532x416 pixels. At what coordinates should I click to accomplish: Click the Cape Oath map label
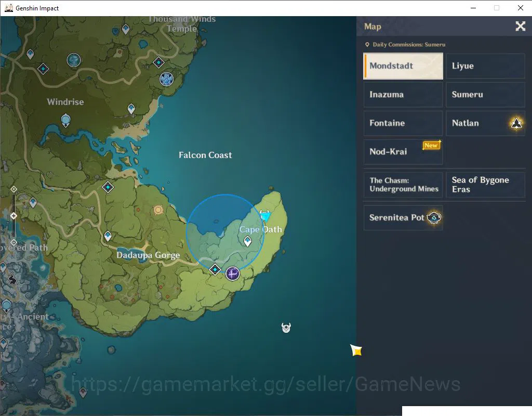point(261,229)
